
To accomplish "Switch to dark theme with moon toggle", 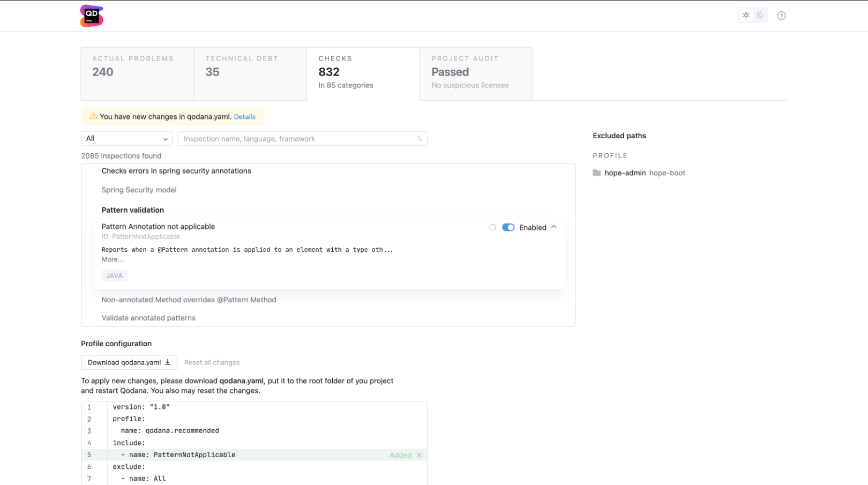I will pos(760,15).
